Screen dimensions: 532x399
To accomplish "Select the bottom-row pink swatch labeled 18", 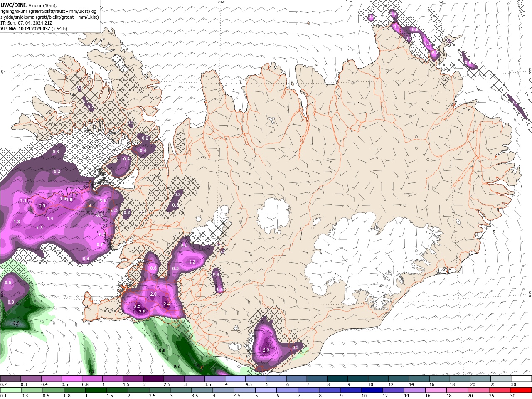I will pos(457,390).
